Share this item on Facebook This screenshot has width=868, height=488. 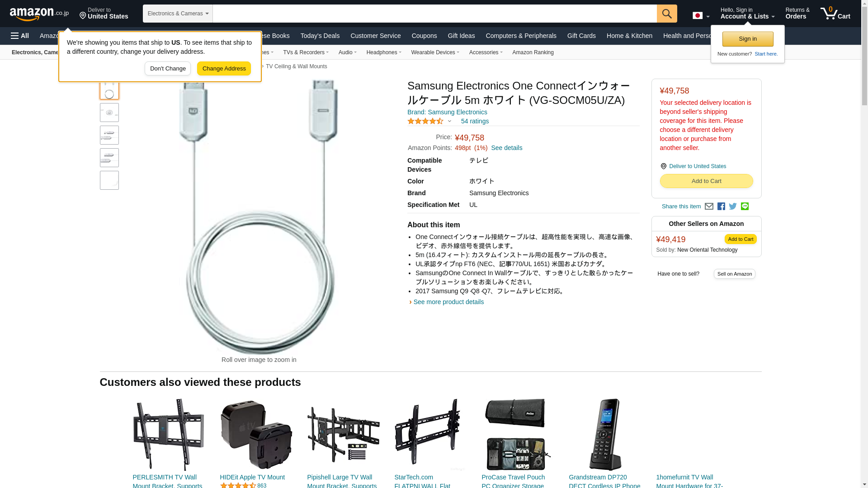pos(721,206)
